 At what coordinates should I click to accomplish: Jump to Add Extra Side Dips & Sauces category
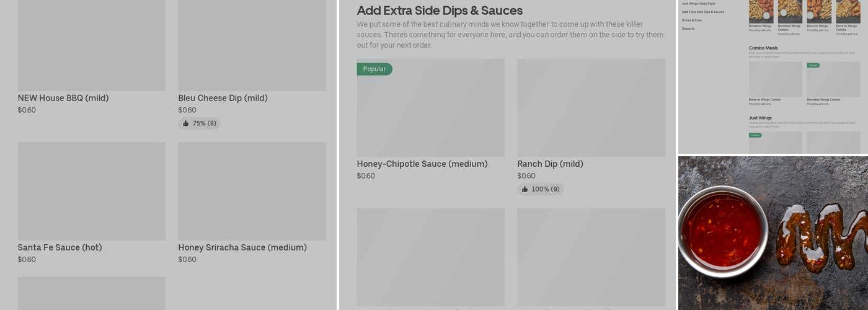(x=702, y=12)
